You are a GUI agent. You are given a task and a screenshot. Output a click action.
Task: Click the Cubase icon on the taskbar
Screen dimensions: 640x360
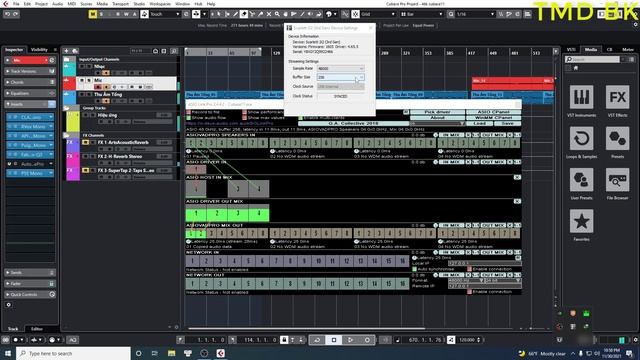tap(220, 353)
